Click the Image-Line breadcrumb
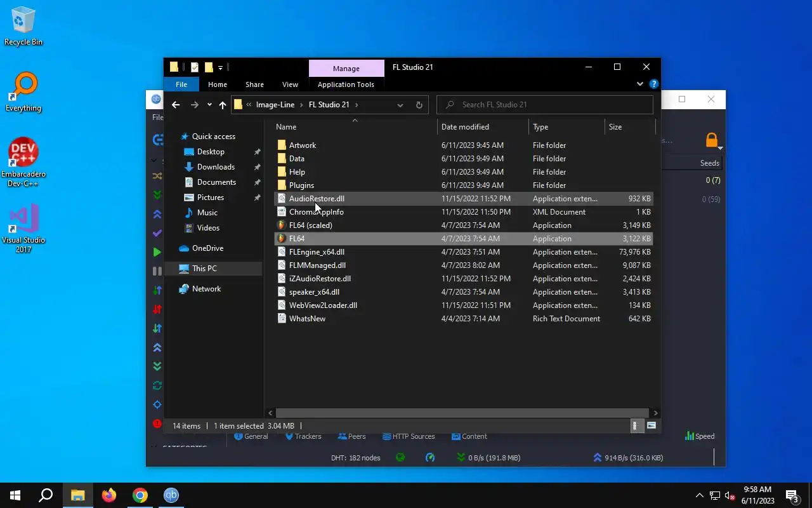 point(275,105)
